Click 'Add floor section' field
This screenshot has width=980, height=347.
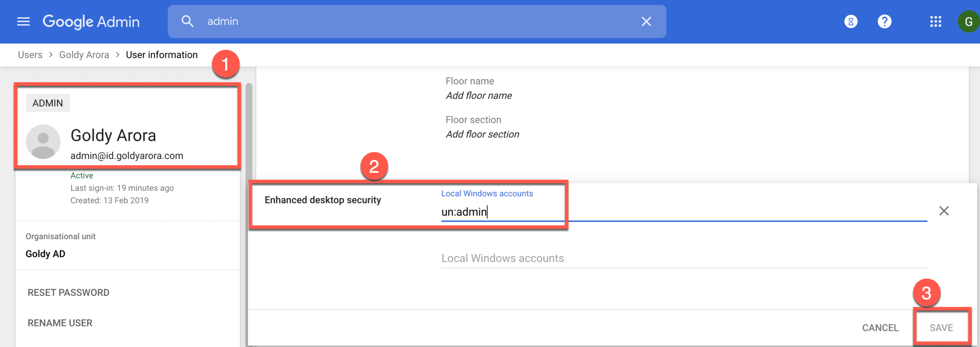pos(482,134)
